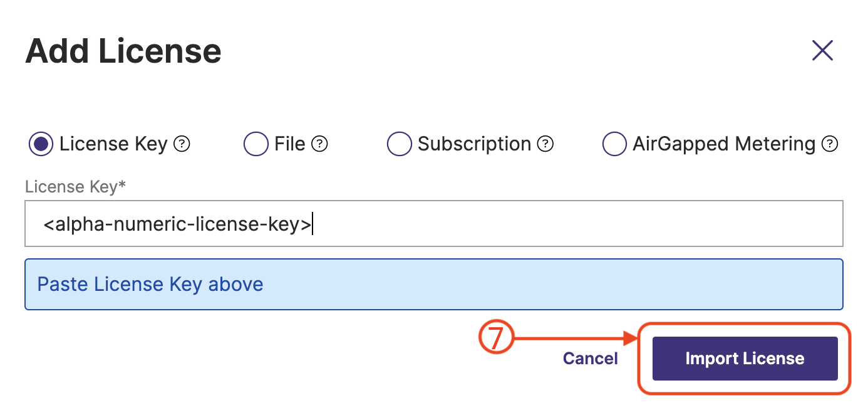Switch to the Subscription radio option

tap(400, 144)
